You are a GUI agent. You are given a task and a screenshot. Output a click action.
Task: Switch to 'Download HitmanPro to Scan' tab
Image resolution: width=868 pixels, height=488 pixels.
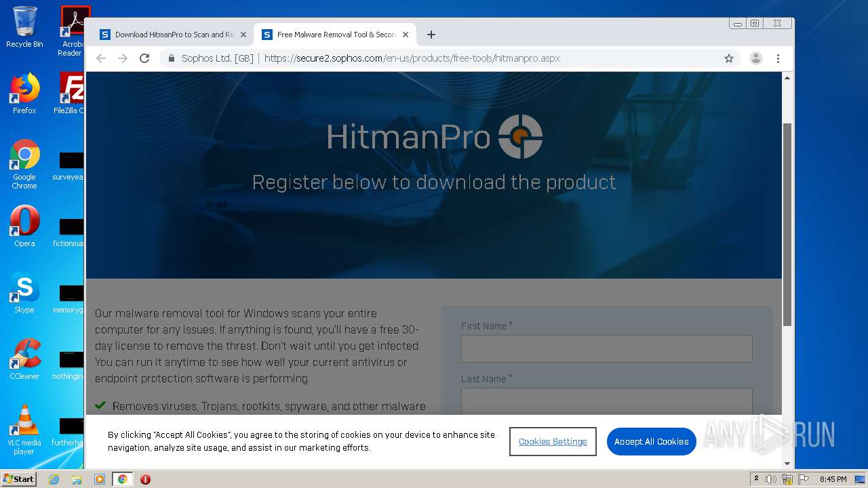[x=173, y=35]
